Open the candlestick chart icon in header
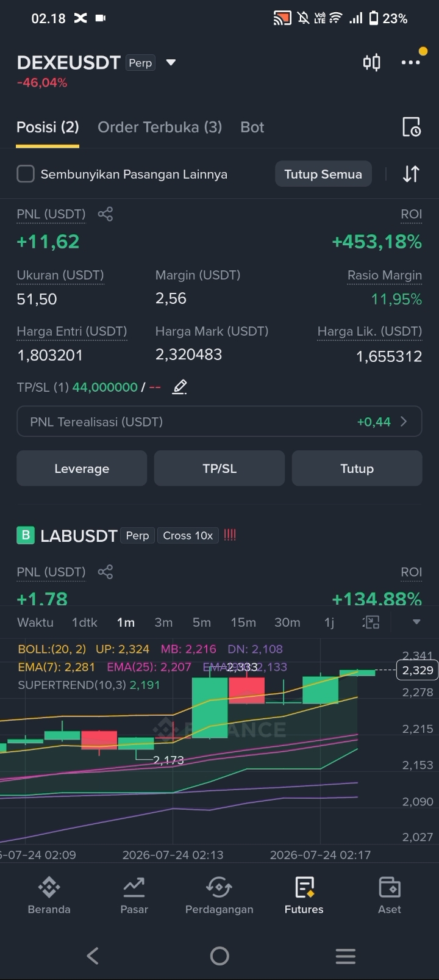The width and height of the screenshot is (439, 980). (371, 62)
